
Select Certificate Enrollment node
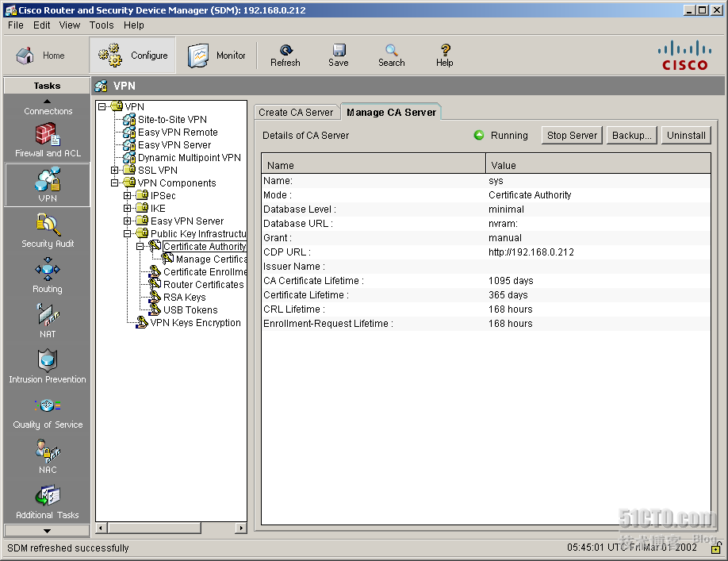click(205, 271)
